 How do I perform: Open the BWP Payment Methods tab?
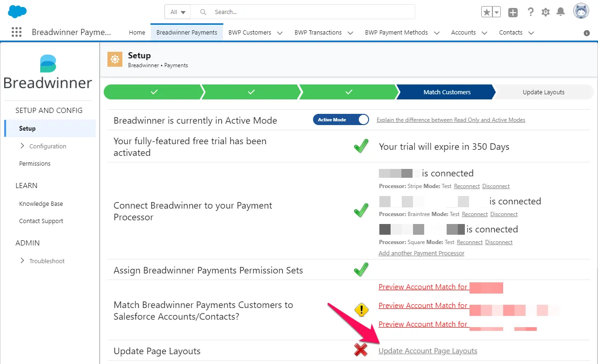(396, 33)
